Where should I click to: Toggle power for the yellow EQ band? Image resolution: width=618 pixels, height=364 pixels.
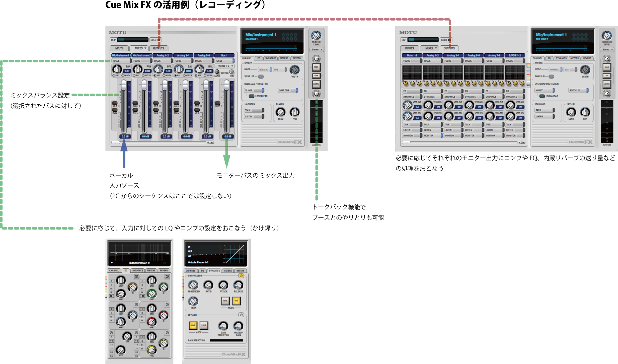click(x=167, y=332)
